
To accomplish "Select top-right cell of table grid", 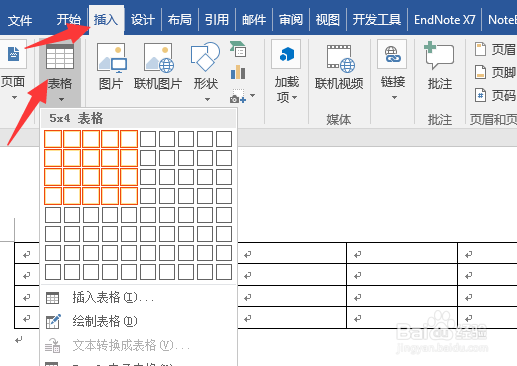I will [224, 139].
